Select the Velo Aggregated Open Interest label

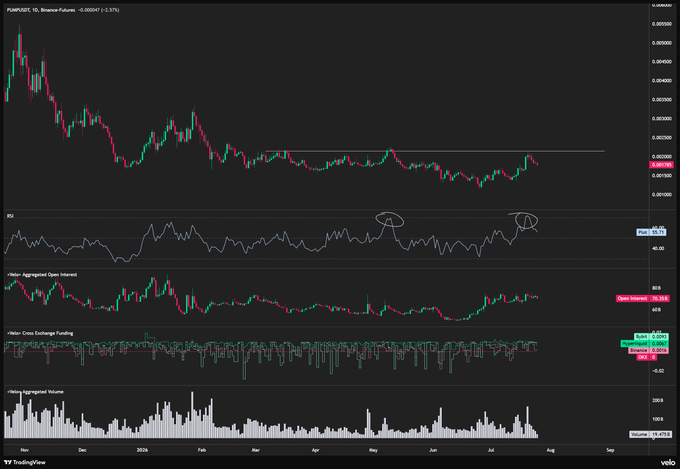[42, 275]
